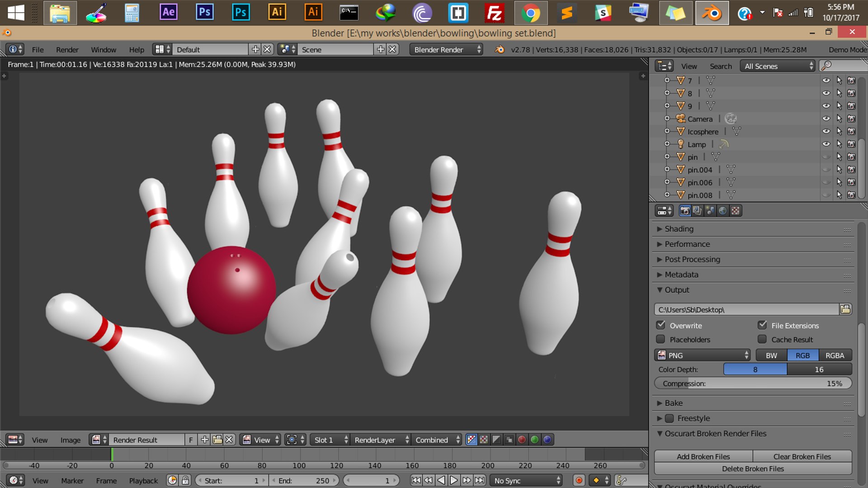Viewport: 868px width, 488px height.
Task: Delete the Default screen layout
Action: pos(267,49)
